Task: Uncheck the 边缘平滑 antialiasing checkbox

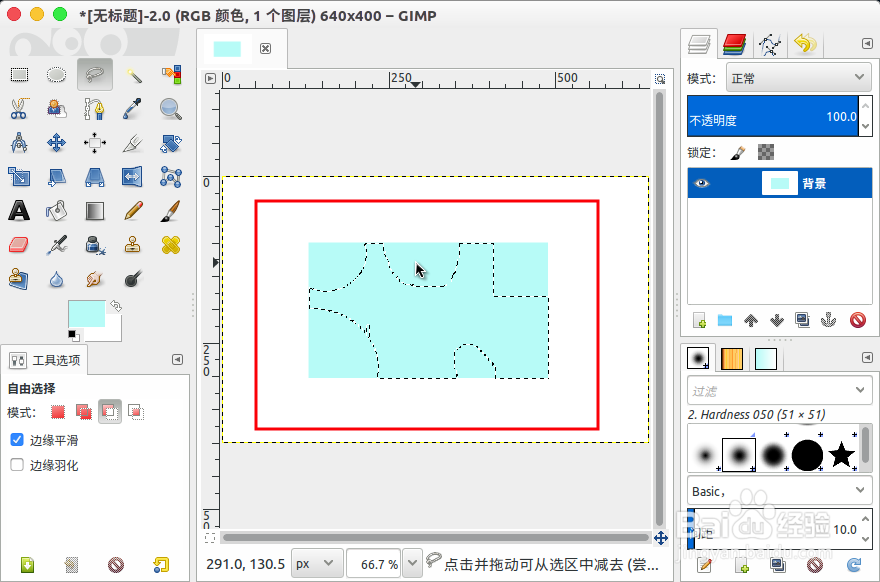Action: pos(17,440)
